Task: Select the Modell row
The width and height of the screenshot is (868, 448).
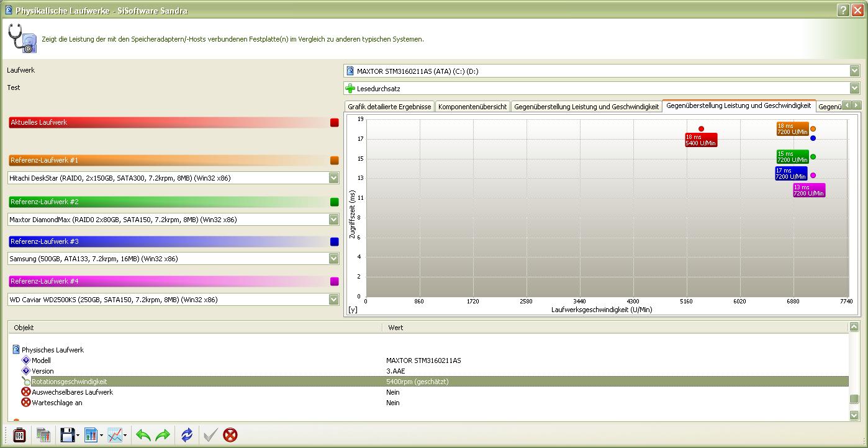Action: (x=428, y=361)
